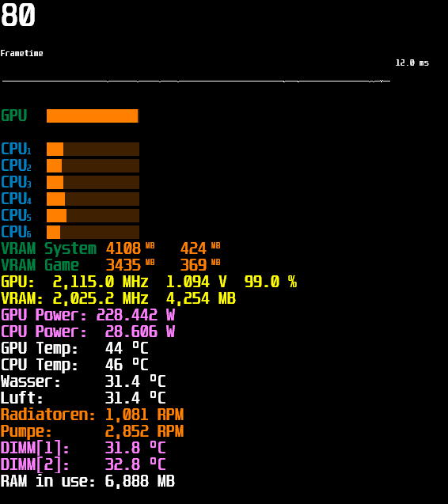Click the CPU1 label
448x504 pixels.
pyautogui.click(x=16, y=149)
